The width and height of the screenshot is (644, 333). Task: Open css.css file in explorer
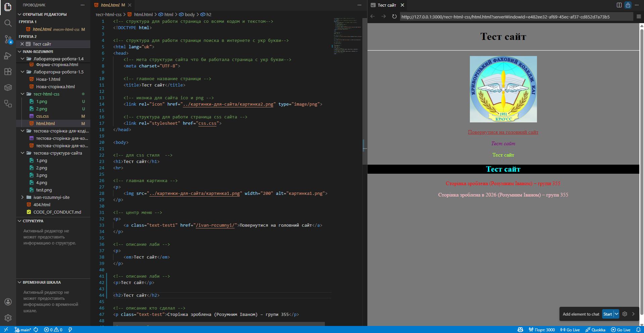coord(42,116)
